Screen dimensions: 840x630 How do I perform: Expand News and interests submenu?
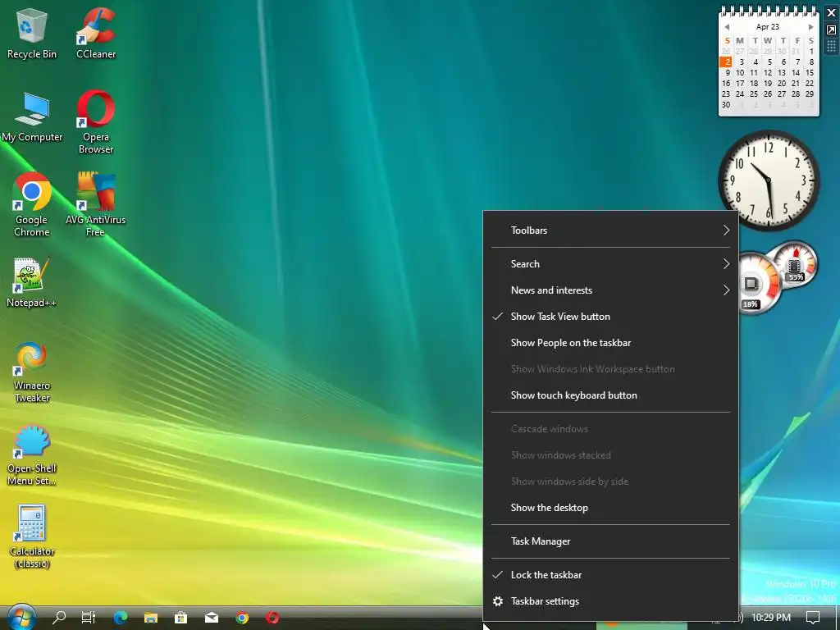pyautogui.click(x=610, y=290)
